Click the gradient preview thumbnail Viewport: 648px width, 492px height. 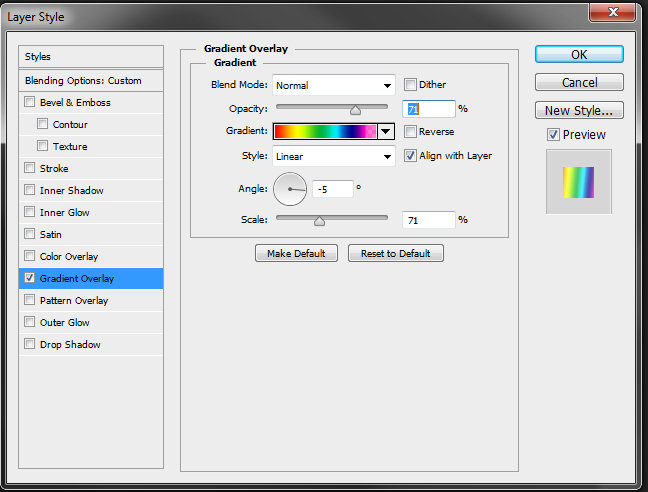click(578, 181)
